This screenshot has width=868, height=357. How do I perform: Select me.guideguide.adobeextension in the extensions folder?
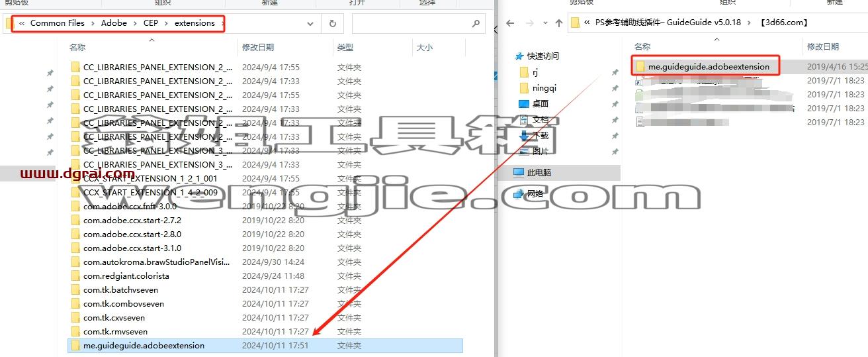click(x=265, y=345)
